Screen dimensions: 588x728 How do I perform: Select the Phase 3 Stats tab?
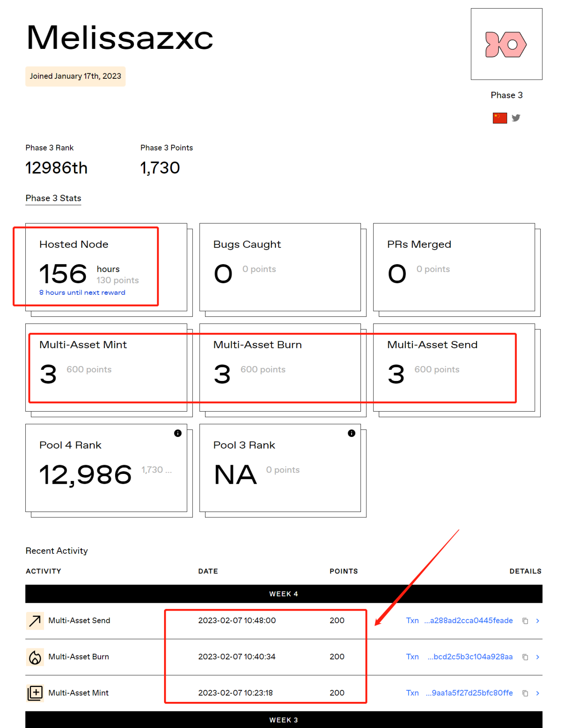[53, 198]
